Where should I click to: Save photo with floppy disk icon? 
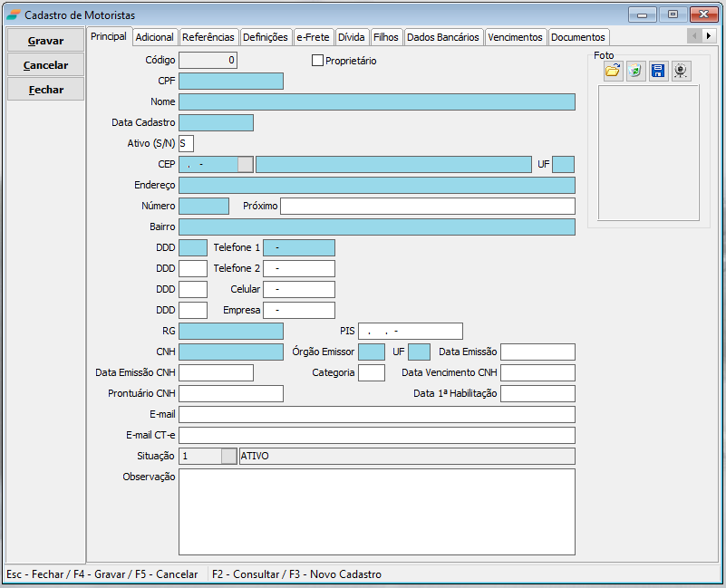click(x=659, y=71)
